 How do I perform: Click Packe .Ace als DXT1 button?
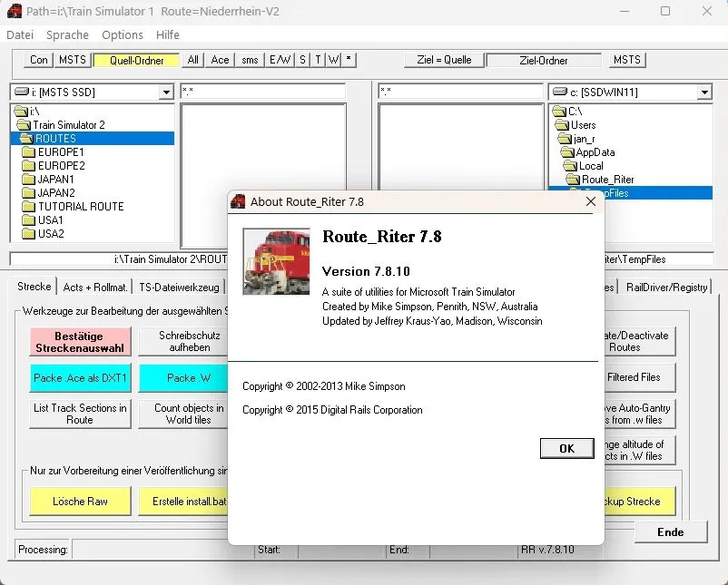pyautogui.click(x=80, y=377)
